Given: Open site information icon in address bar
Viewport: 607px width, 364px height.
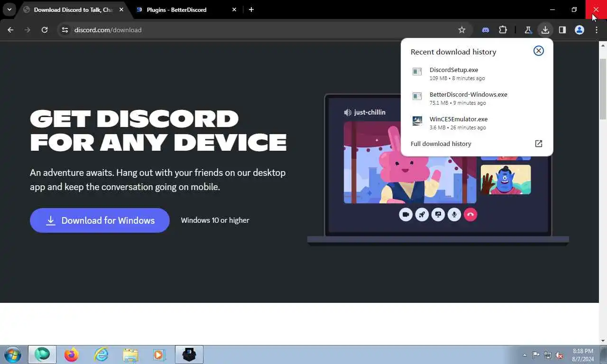Looking at the screenshot, I should (x=65, y=30).
